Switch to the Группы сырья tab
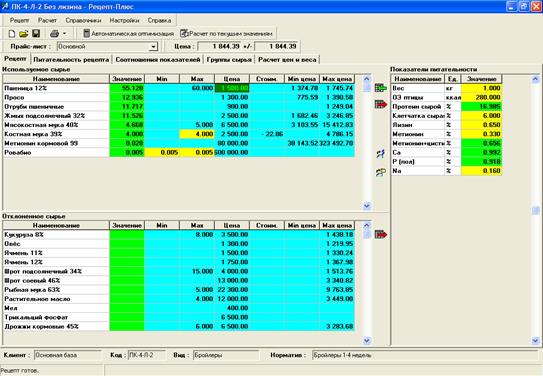 [x=229, y=60]
